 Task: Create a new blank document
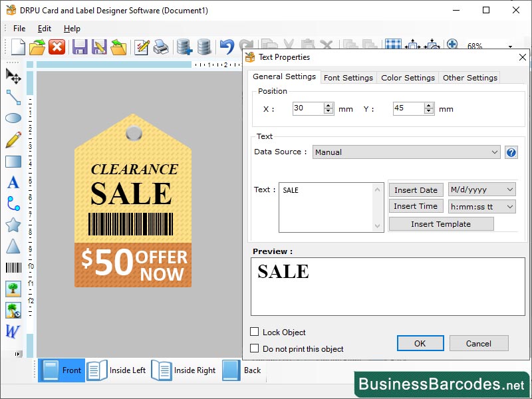point(18,47)
